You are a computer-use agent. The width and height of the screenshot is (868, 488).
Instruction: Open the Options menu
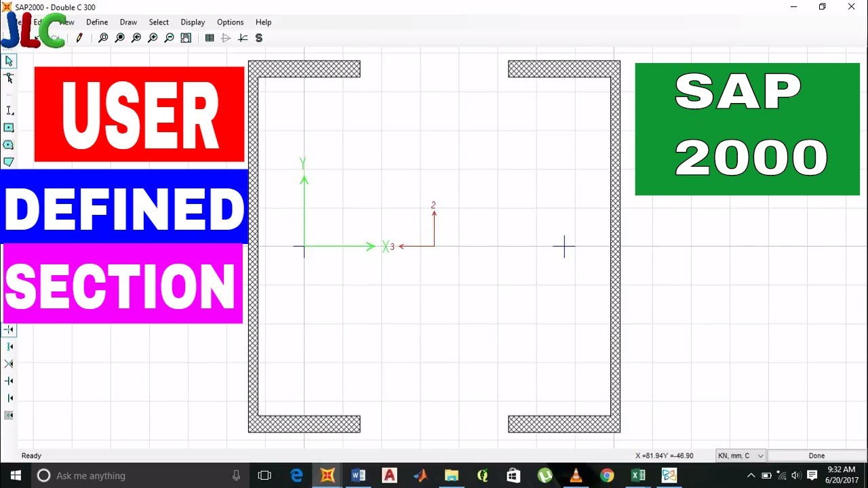230,22
